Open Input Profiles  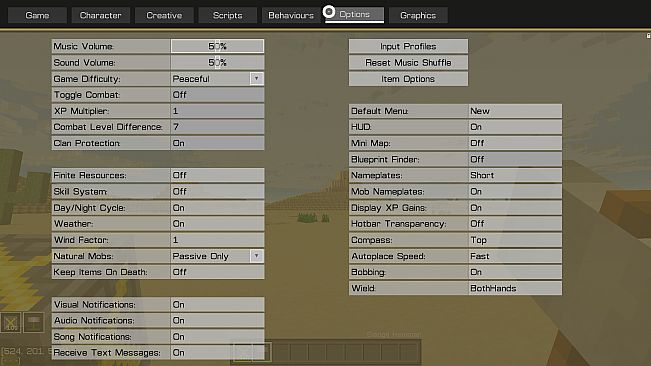pyautogui.click(x=408, y=46)
